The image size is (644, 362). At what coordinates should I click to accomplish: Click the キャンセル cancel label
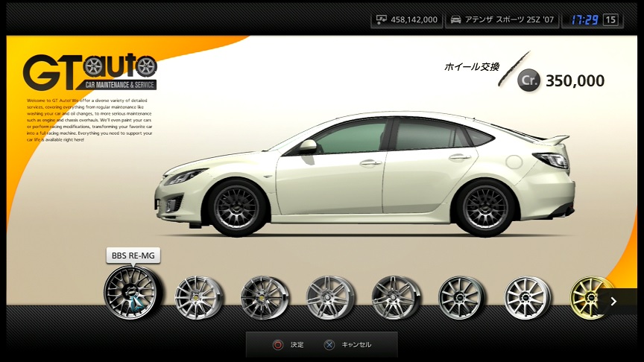click(356, 345)
